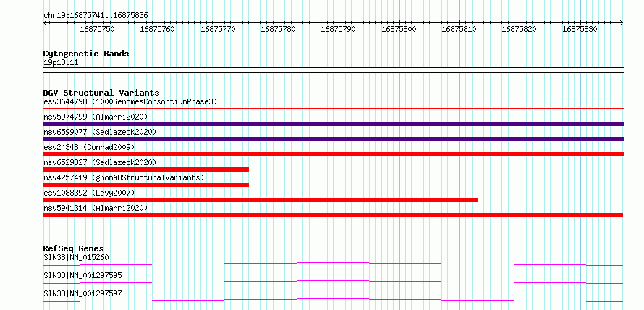Click the purple bar for nsv6599077
Screen dimensions: 644x310
333,139
